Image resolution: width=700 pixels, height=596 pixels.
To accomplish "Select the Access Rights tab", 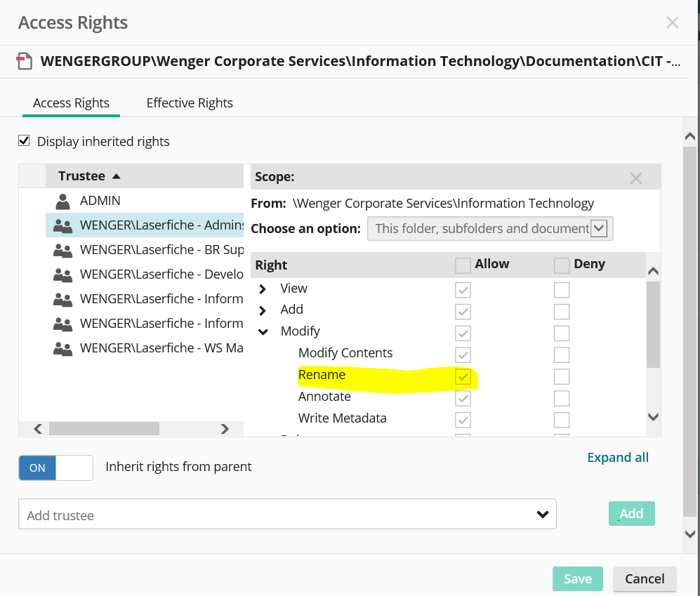I will pyautogui.click(x=71, y=103).
